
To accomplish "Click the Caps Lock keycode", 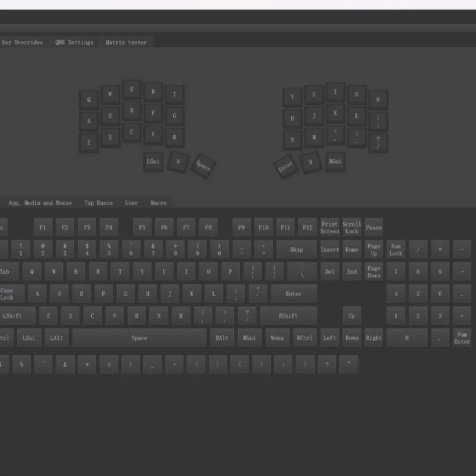I will point(8,294).
